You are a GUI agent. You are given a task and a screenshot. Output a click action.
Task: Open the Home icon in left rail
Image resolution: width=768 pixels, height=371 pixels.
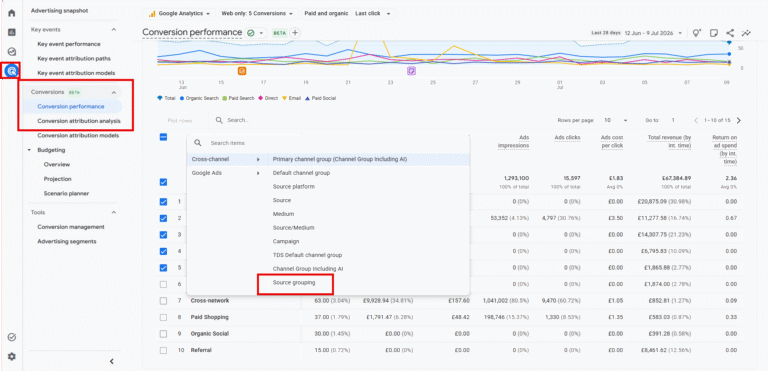click(12, 13)
